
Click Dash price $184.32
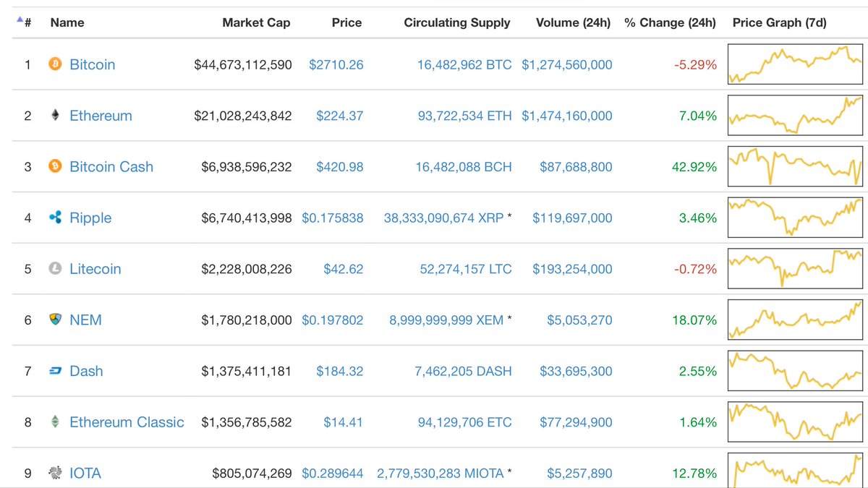340,371
